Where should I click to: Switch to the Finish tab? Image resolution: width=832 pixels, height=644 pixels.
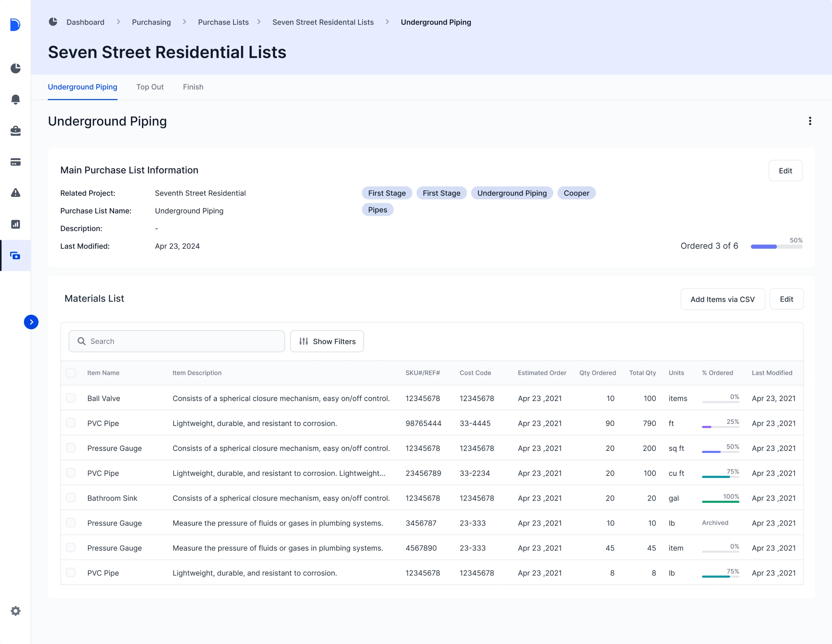point(193,87)
